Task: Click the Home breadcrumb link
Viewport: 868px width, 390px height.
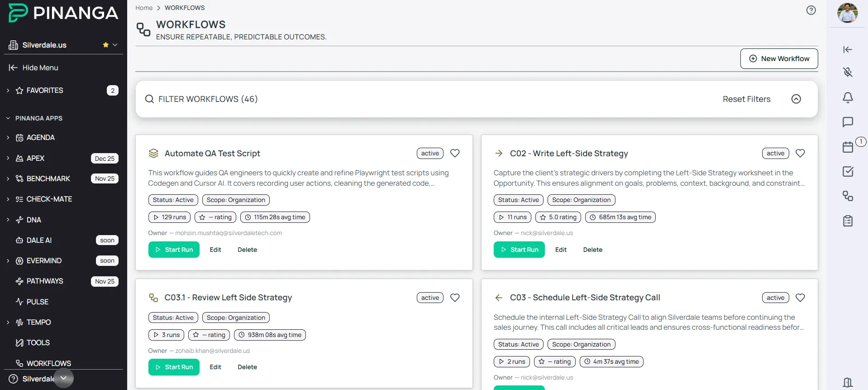Action: [x=144, y=8]
